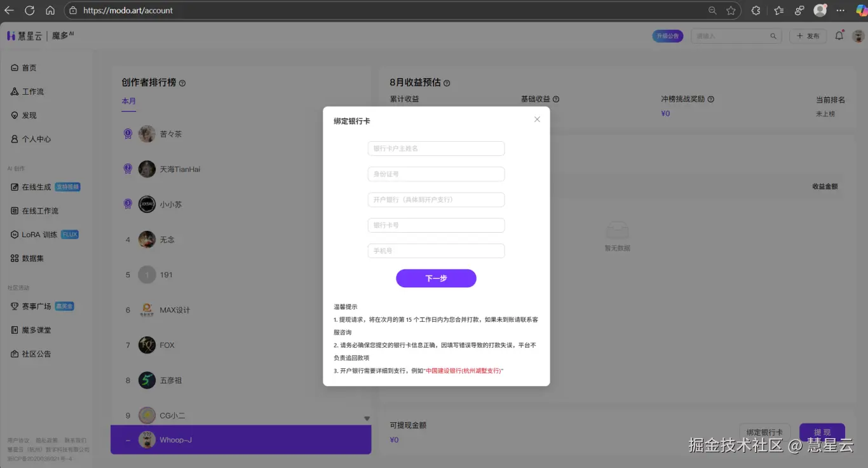Open the user avatar menu in the header
Viewport: 868px width, 468px height.
[858, 36]
